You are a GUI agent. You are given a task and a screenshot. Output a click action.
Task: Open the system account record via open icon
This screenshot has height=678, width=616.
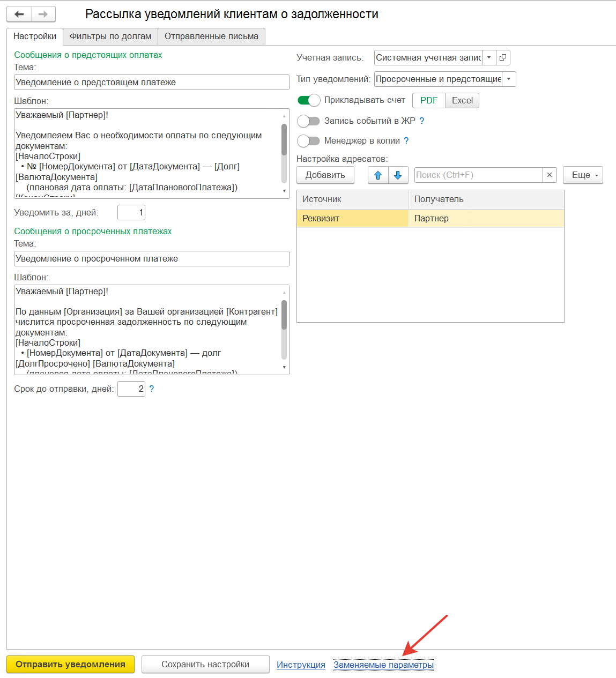point(503,57)
